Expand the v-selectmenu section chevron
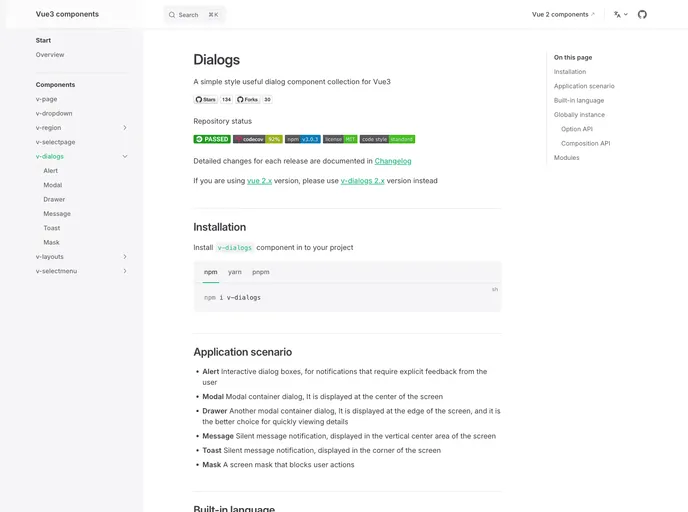The width and height of the screenshot is (688, 512). pos(125,271)
